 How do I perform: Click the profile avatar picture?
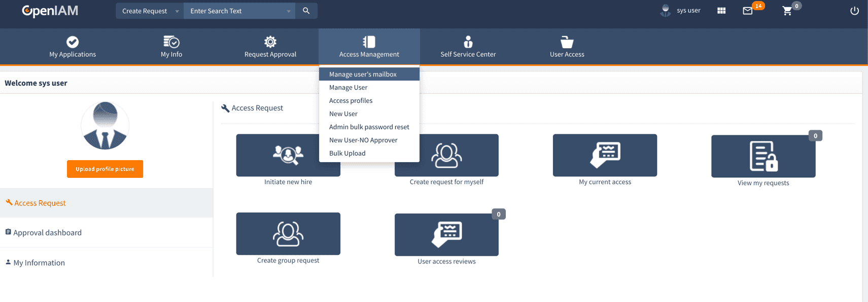click(105, 126)
